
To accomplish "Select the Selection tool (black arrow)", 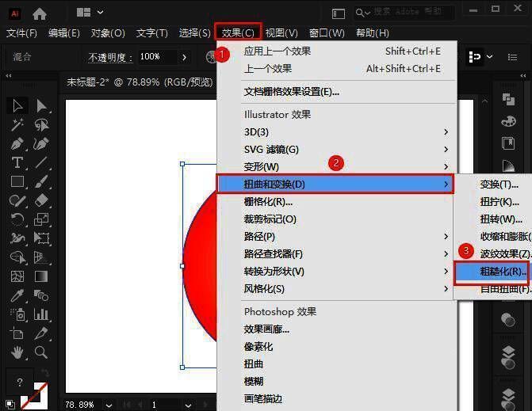I will click(17, 105).
